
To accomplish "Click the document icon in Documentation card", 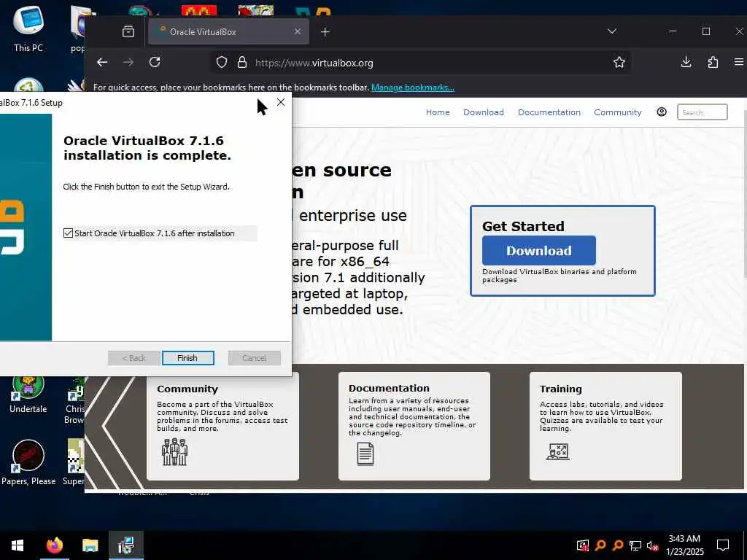I will (365, 454).
